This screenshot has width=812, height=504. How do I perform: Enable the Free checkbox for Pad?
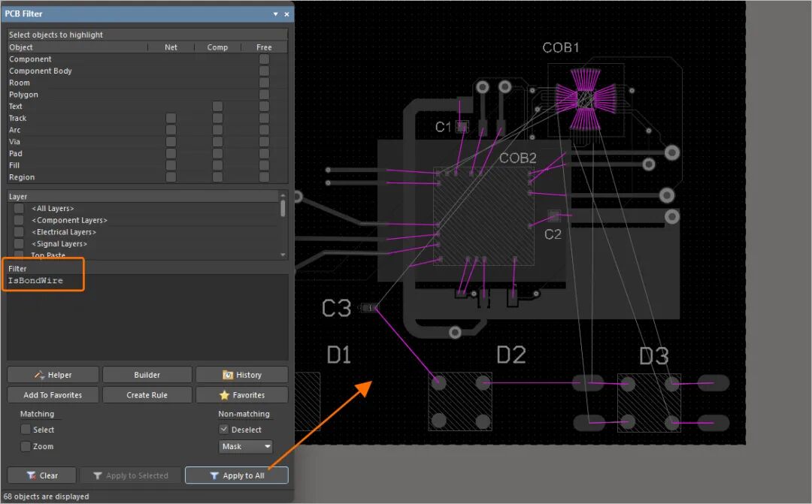[264, 154]
